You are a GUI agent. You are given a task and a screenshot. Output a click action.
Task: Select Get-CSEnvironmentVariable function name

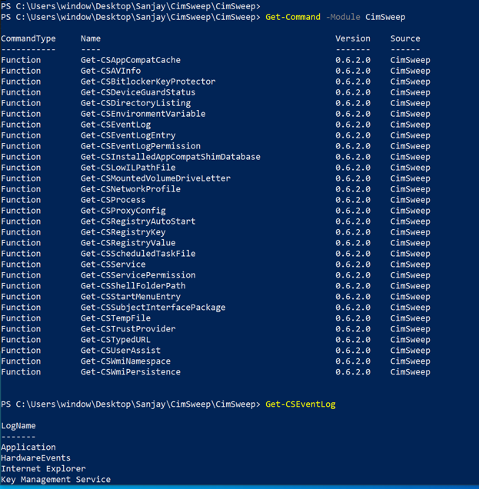143,114
